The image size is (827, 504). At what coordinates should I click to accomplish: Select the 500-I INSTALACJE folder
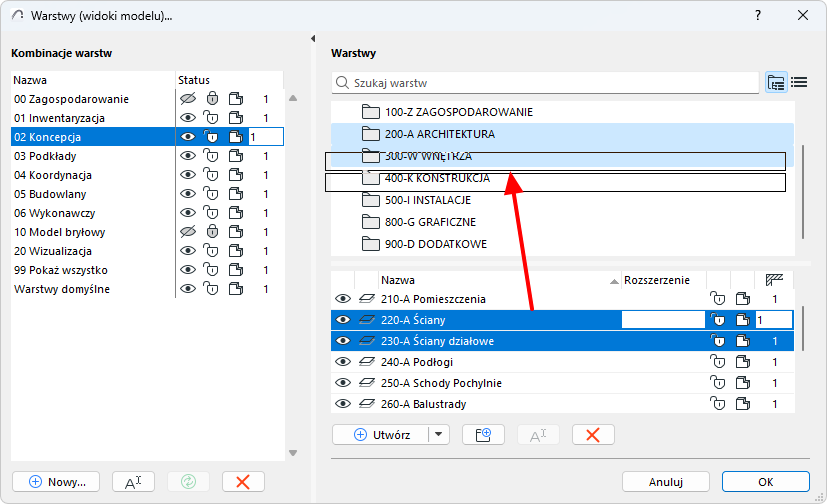[562, 200]
